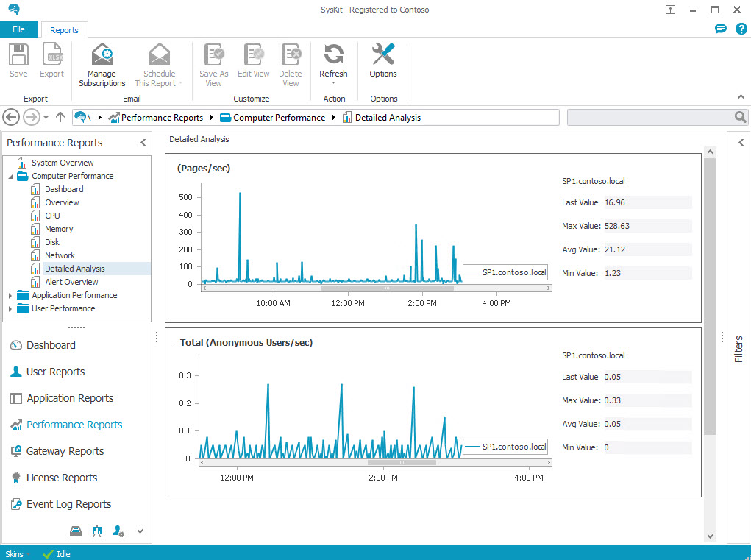751x560 pixels.
Task: Click the Delete View icon
Action: (x=291, y=54)
